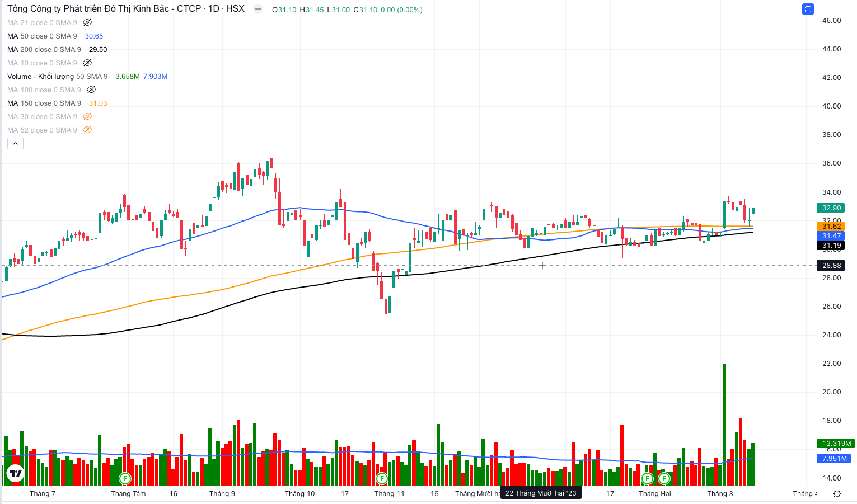
Task: Click the 36.00 price axis label
Action: (x=831, y=163)
